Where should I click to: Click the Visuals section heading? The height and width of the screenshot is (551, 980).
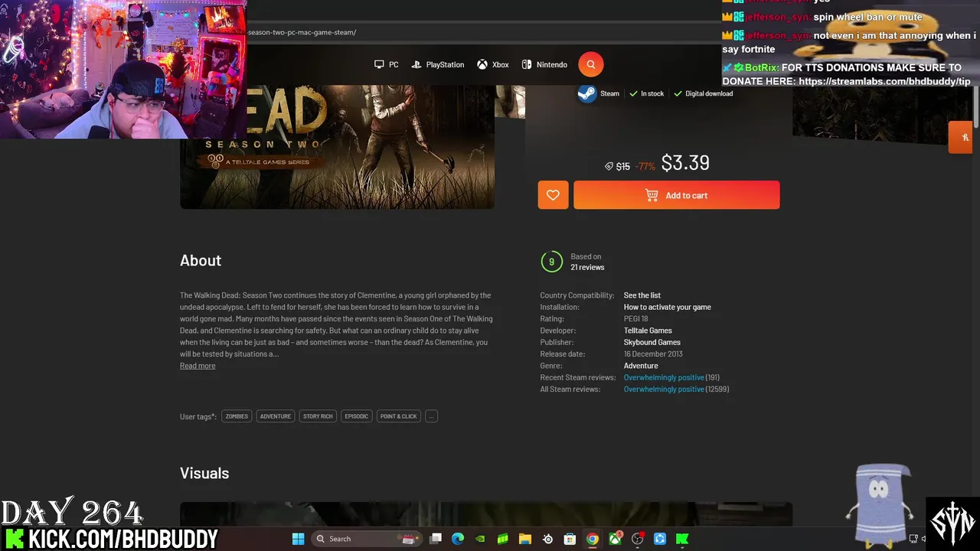pyautogui.click(x=204, y=473)
